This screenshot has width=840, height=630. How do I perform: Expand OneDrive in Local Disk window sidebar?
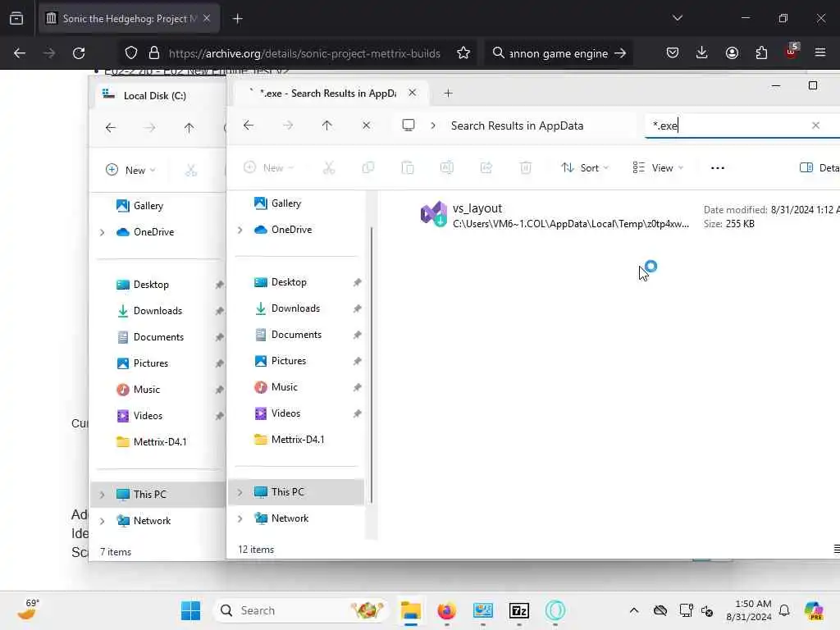pyautogui.click(x=103, y=232)
